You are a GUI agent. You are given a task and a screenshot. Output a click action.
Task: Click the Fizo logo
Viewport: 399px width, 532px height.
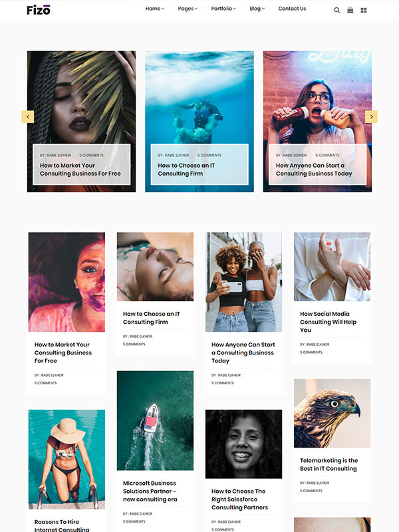click(x=39, y=10)
